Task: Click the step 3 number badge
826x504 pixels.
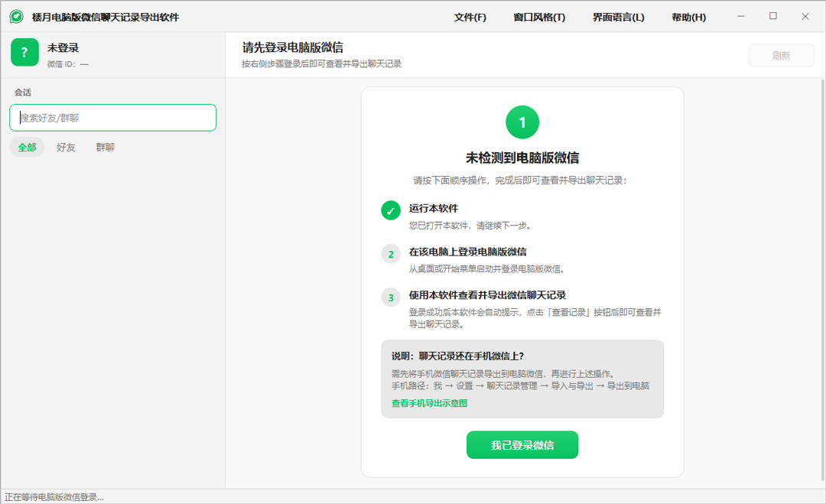Action: (x=391, y=298)
